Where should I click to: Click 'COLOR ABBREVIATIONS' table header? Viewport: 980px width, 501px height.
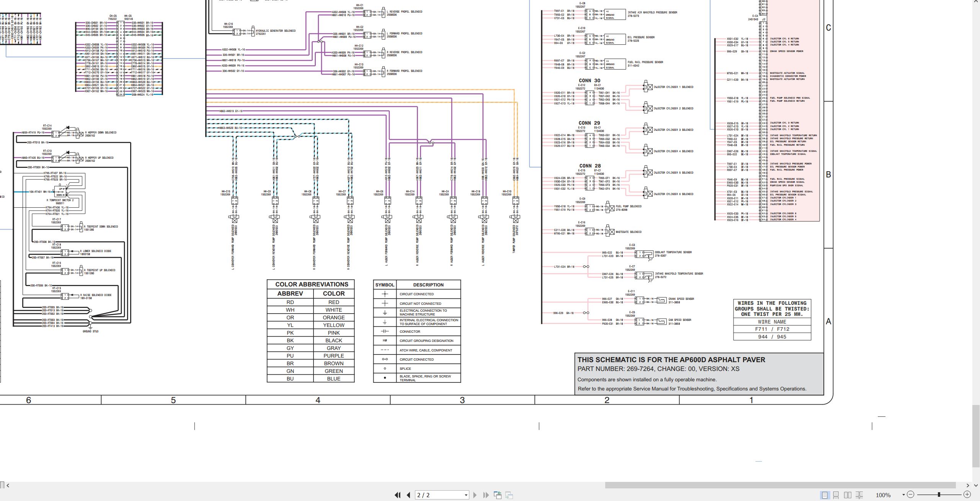tap(311, 284)
